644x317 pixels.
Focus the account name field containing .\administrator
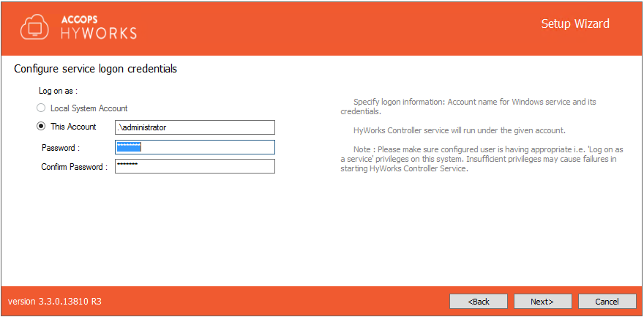195,127
